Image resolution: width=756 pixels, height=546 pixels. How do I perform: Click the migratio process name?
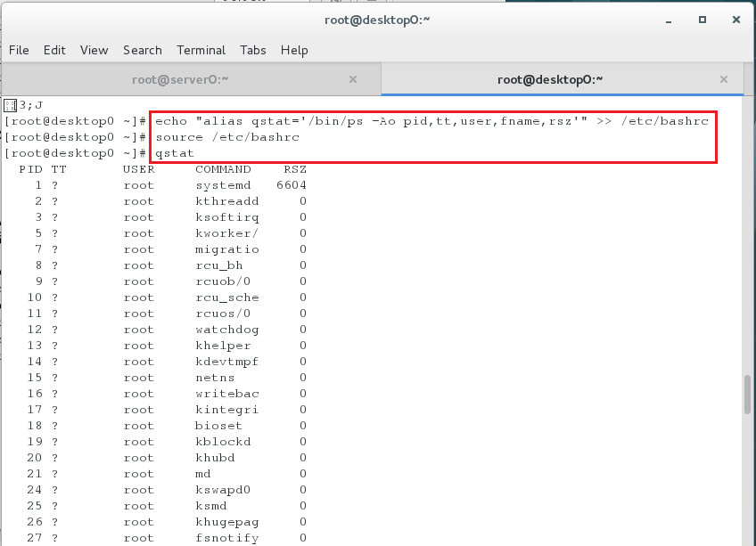[227, 249]
